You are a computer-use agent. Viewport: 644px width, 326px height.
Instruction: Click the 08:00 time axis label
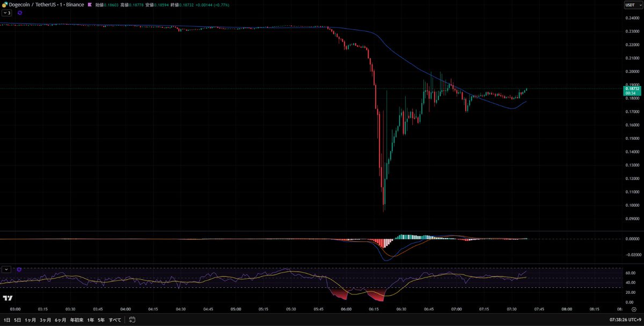(567, 309)
